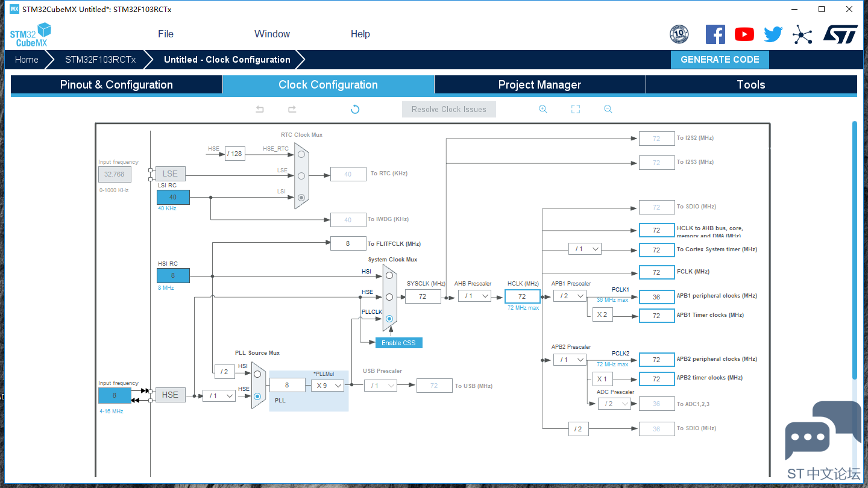
Task: Open the ADC Prescaler dropdown
Action: 614,404
